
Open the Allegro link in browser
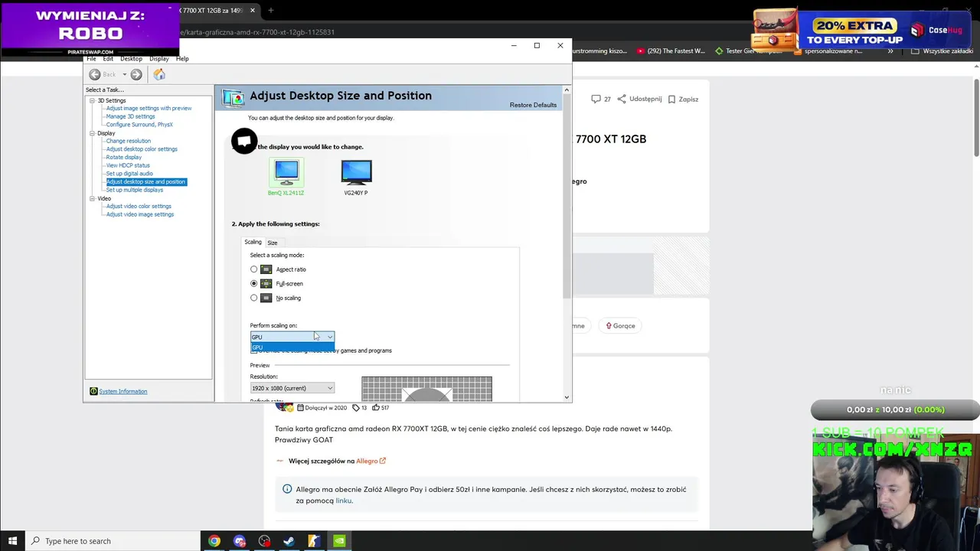[371, 461]
